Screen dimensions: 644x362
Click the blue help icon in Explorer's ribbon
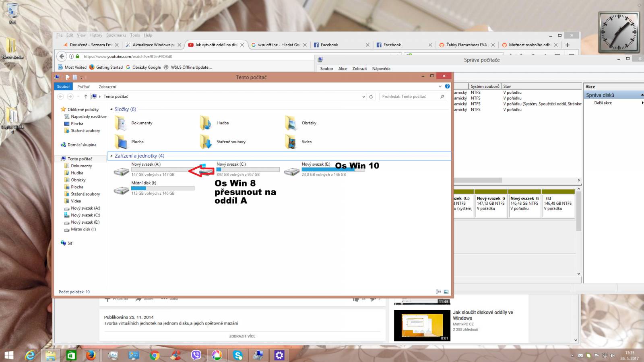tap(447, 86)
